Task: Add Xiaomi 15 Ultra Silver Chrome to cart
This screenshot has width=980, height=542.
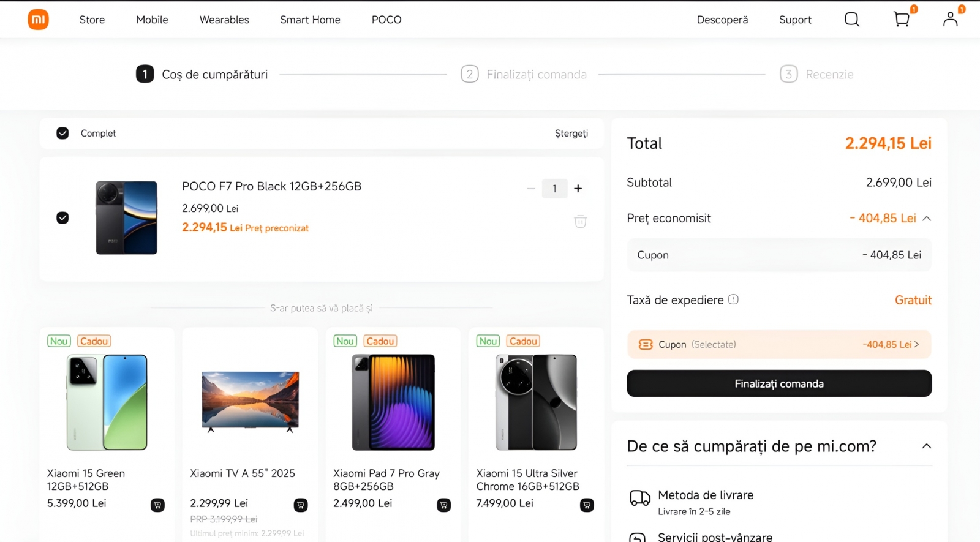Action: click(587, 505)
